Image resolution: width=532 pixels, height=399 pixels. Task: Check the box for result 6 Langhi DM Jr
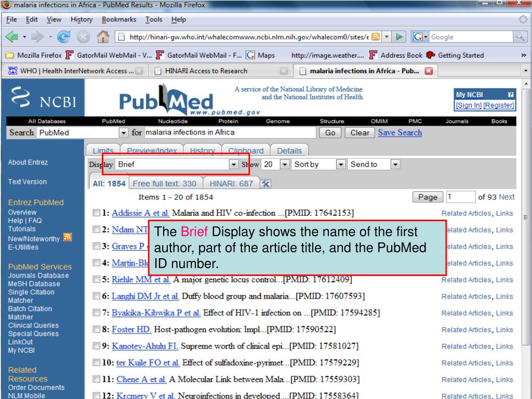coord(97,296)
